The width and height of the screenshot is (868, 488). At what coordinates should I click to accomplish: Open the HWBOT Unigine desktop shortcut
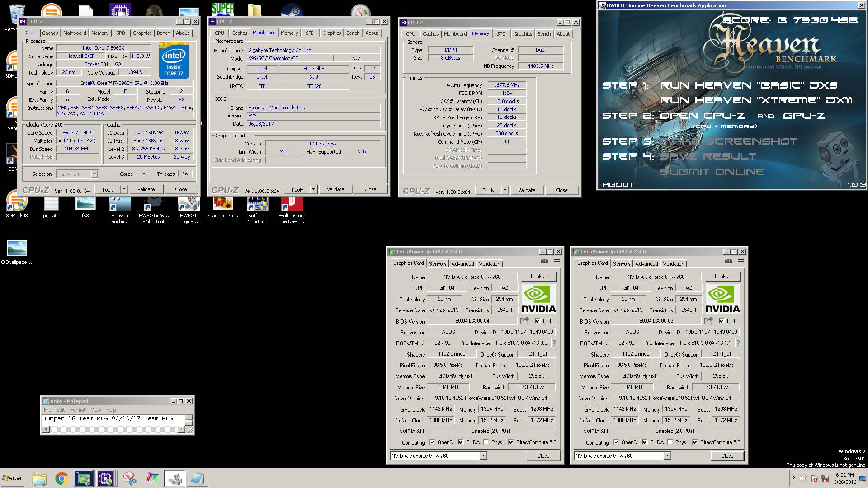click(x=189, y=210)
